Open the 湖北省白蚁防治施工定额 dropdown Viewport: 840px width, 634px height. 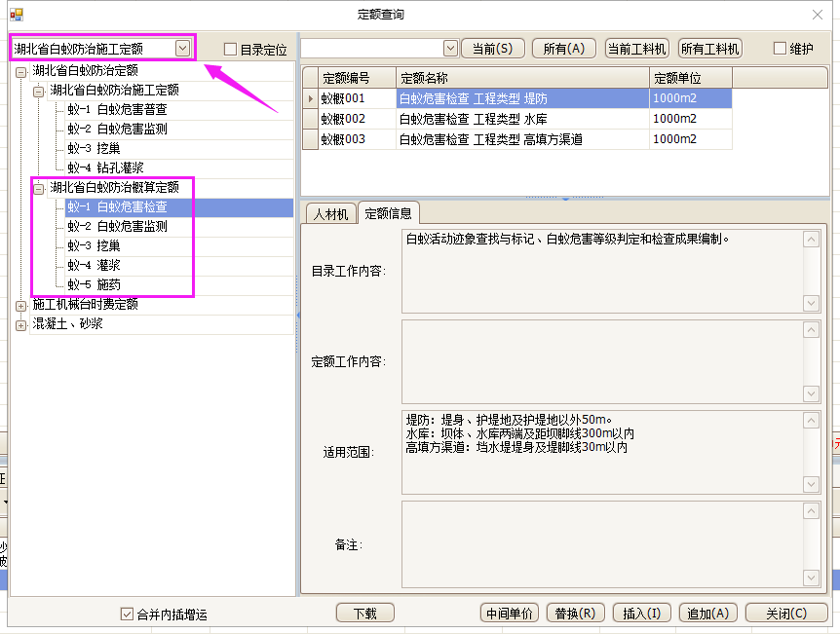(x=182, y=48)
